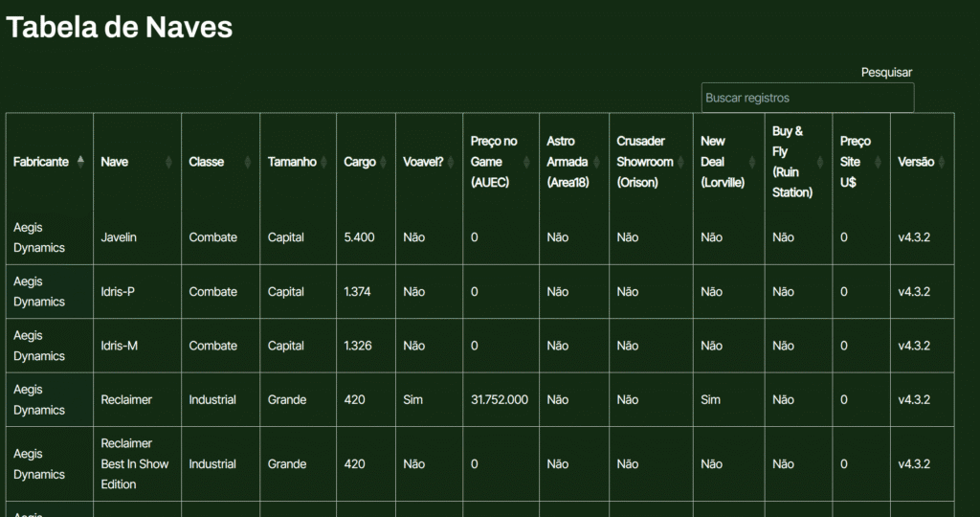Click sort icon for Preço no Game

[526, 162]
